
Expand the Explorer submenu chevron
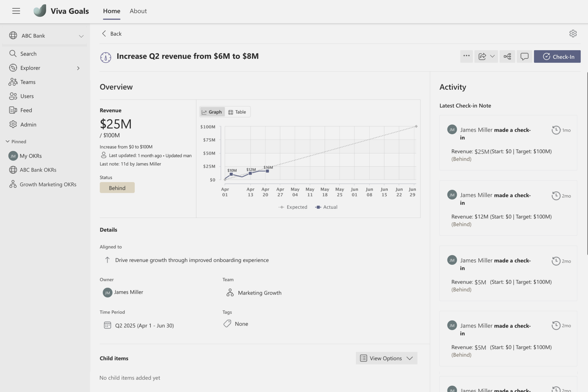click(78, 68)
